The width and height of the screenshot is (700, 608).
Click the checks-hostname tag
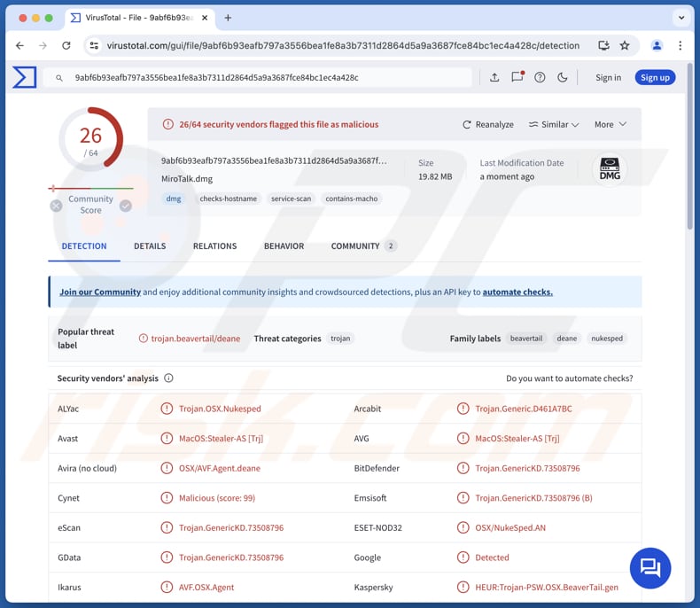pyautogui.click(x=228, y=199)
